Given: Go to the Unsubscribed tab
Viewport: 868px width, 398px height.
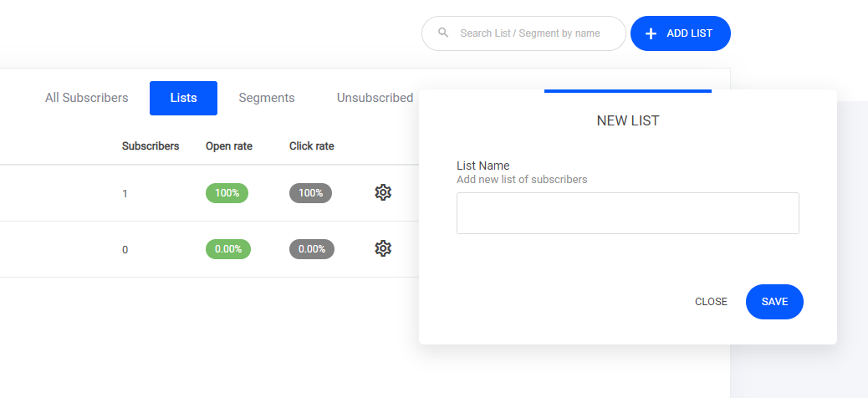Looking at the screenshot, I should tap(375, 98).
